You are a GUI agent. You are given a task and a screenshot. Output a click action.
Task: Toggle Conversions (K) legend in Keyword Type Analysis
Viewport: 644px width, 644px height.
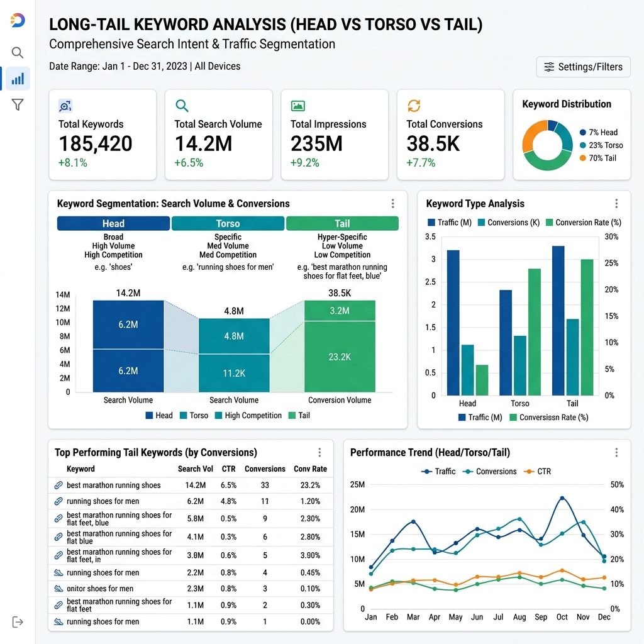point(509,223)
